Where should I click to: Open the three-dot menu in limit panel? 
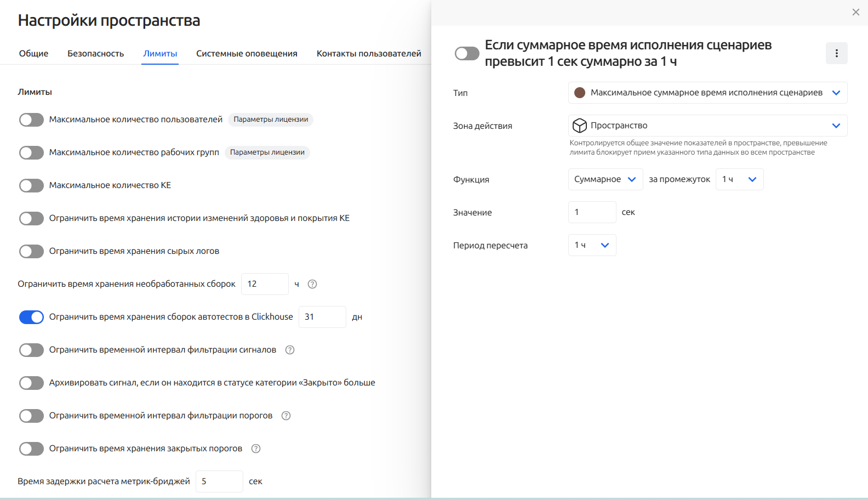click(836, 53)
